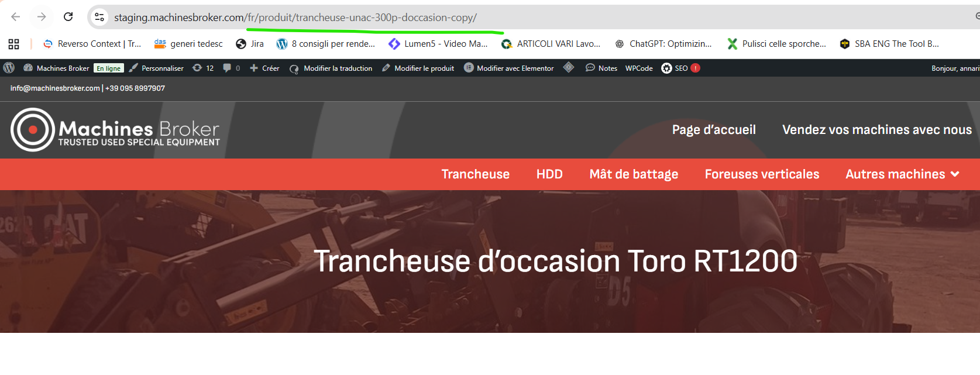Open the ARTICOLI VARI Lavo bookmark

pos(551,44)
